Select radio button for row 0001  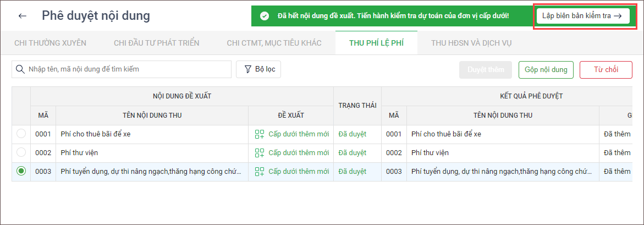click(21, 134)
